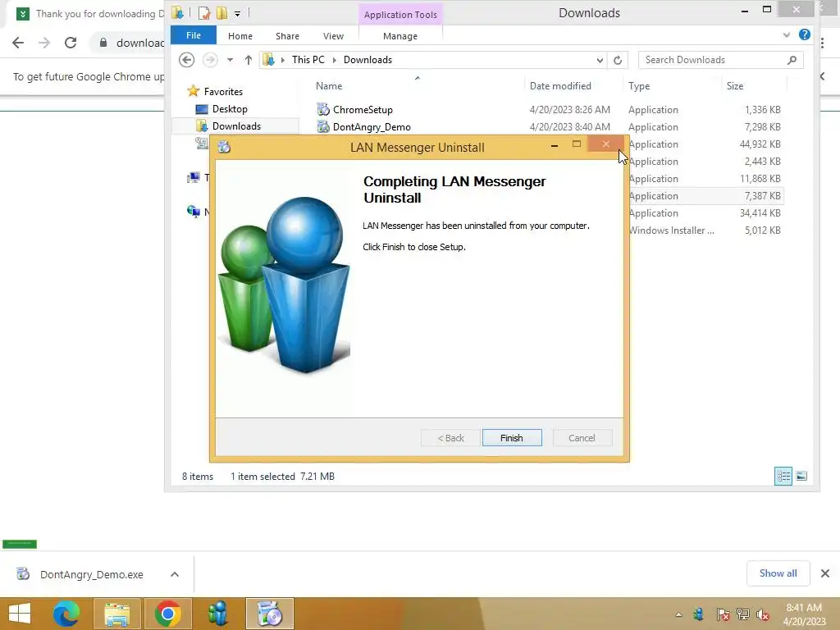Click Chrome browser forward arrow
This screenshot has width=840, height=630.
[x=44, y=43]
